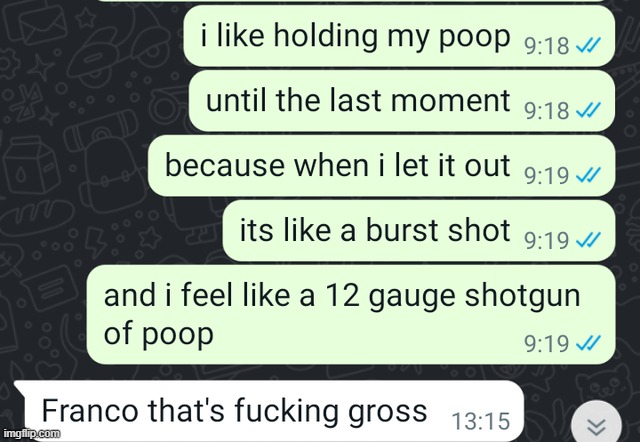Tap the 'because when i let it out' message
640x442 pixels.
coord(381,166)
